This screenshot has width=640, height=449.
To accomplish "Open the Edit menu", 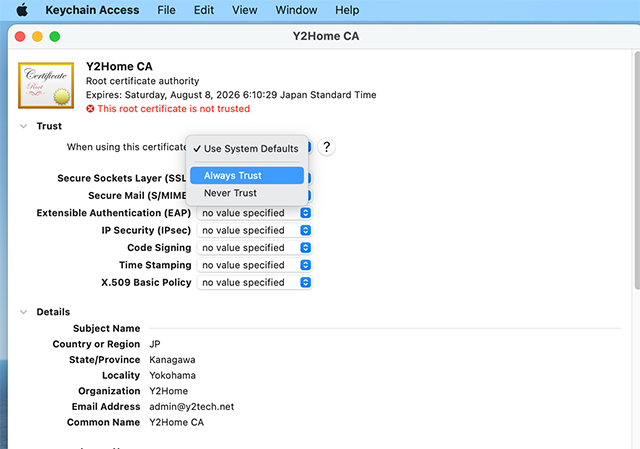I will (204, 10).
